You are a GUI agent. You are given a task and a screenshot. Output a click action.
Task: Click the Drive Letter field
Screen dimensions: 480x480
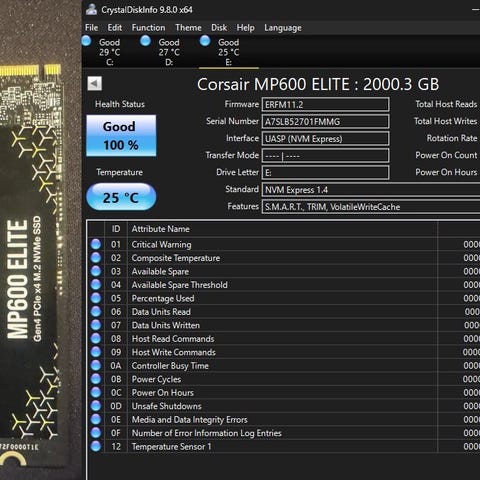325,173
